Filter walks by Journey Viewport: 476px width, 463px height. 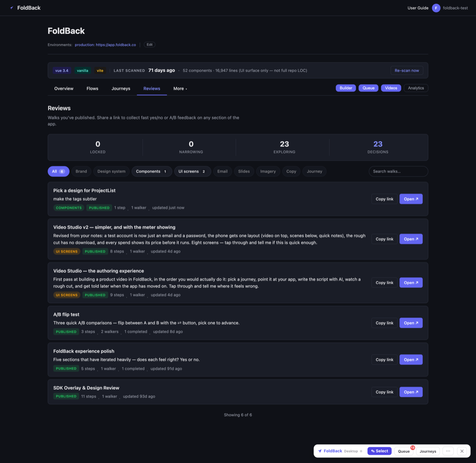pyautogui.click(x=314, y=172)
